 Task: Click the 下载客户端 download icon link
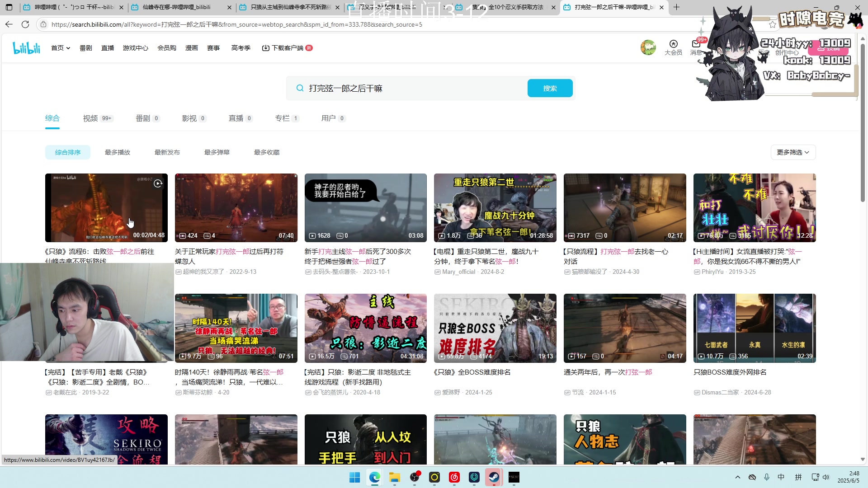287,48
